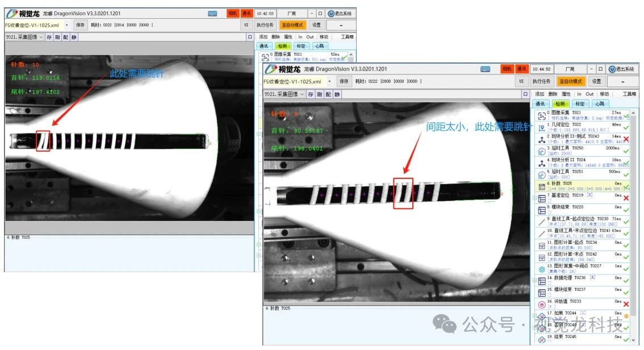Viewport: 644px width, 350px height.
Task: Click module end icon for step 8 T0220
Action: coord(542,210)
